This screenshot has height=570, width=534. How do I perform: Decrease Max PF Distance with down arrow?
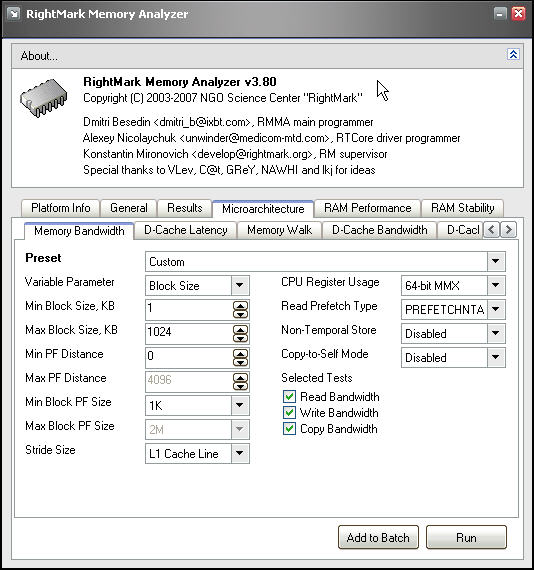tap(240, 386)
